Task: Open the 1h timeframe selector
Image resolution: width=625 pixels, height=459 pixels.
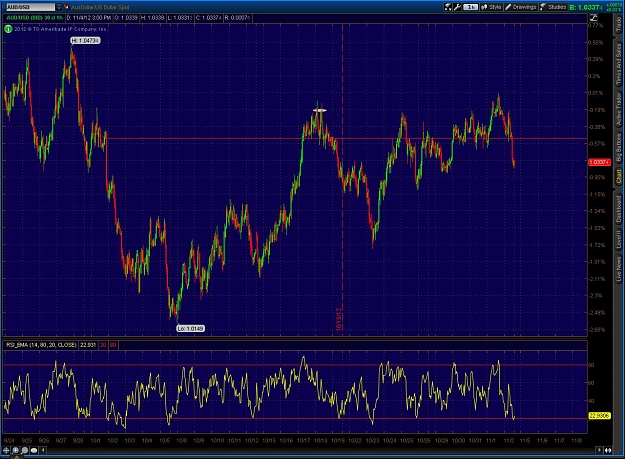Action: (470, 7)
